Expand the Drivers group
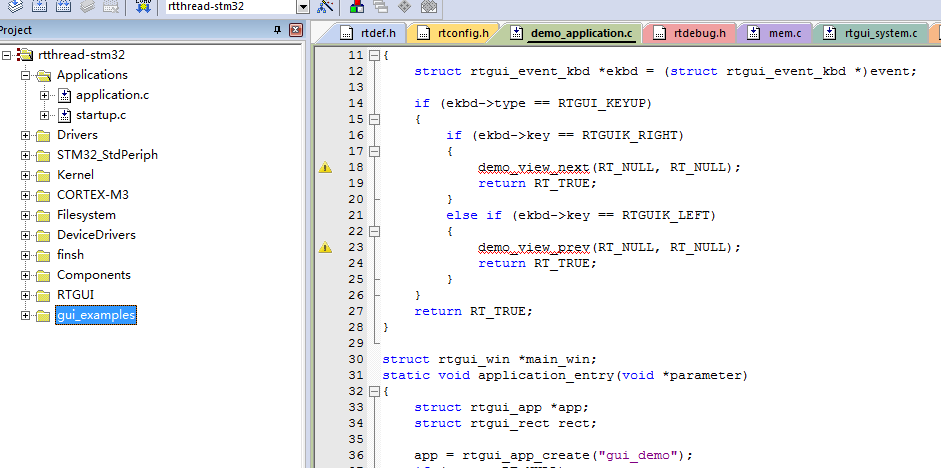 (25, 135)
